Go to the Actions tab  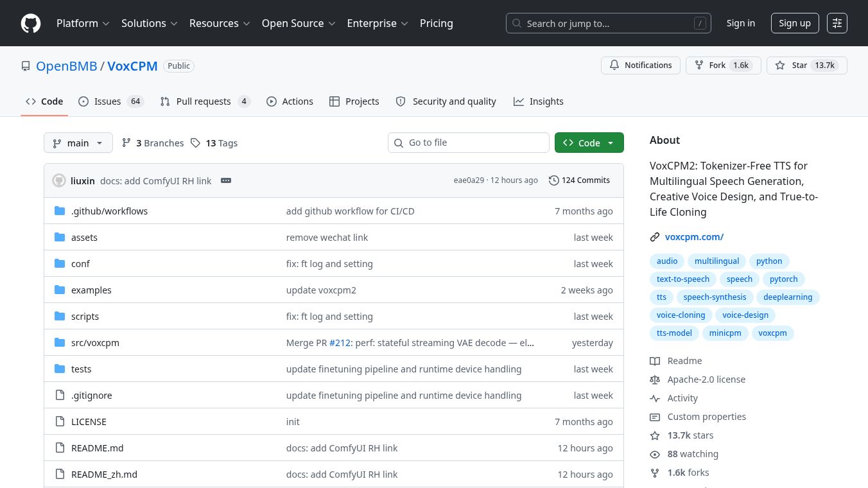[290, 101]
